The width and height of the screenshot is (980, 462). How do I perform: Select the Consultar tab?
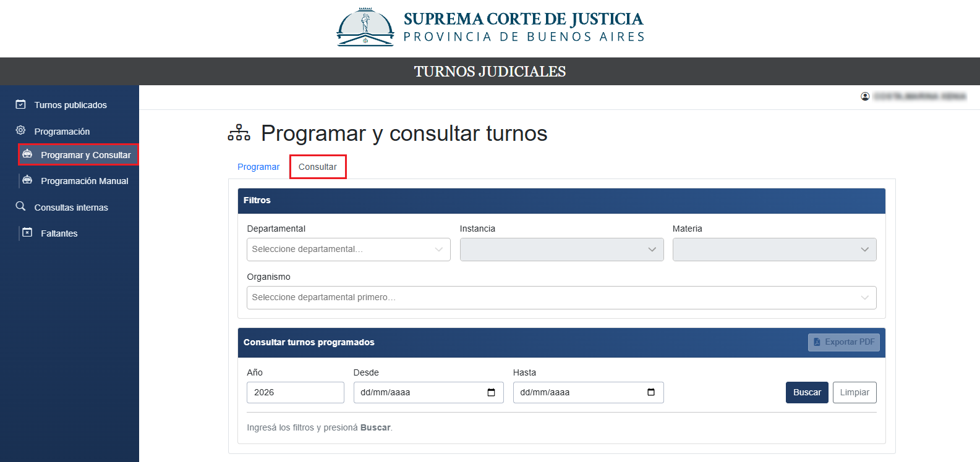[x=318, y=167]
